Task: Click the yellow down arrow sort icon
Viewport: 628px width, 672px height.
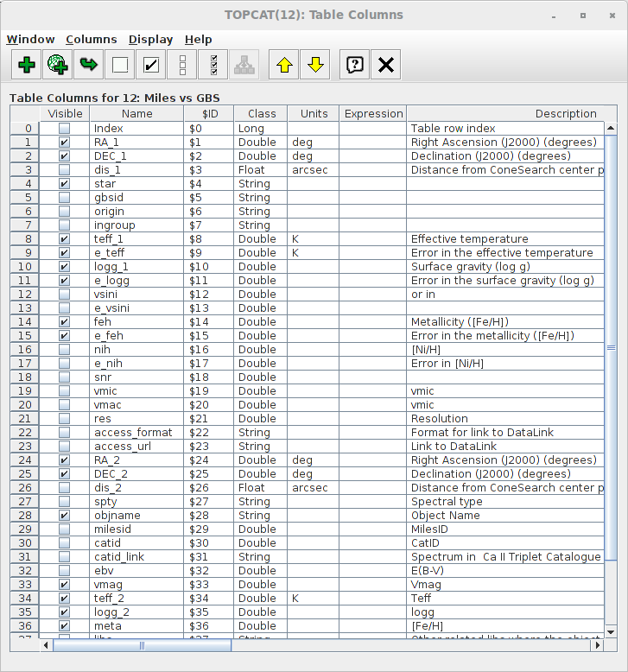Action: (x=315, y=65)
